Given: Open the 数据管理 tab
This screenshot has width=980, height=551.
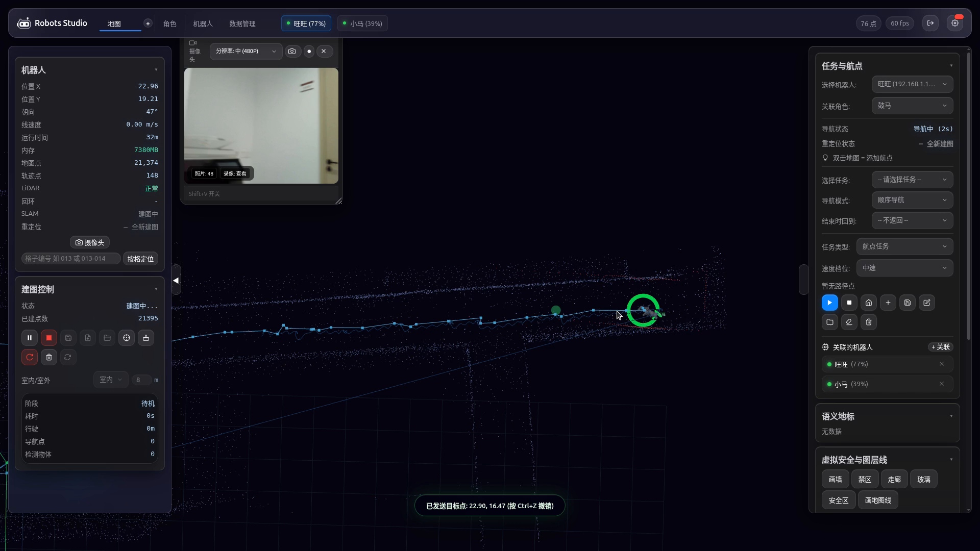Looking at the screenshot, I should (242, 23).
